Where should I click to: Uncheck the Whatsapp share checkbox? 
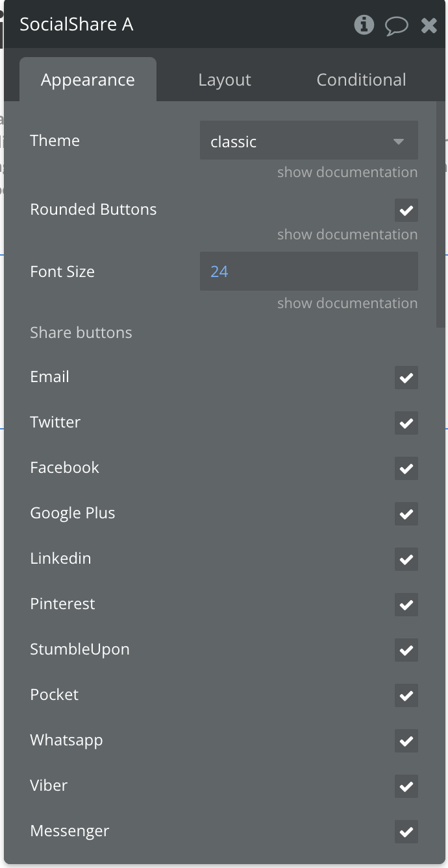click(x=406, y=741)
